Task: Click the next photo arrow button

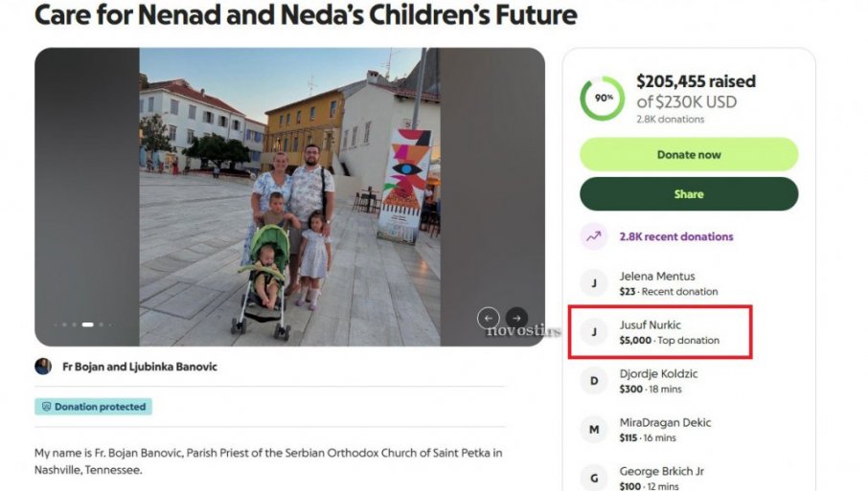Action: (x=516, y=318)
